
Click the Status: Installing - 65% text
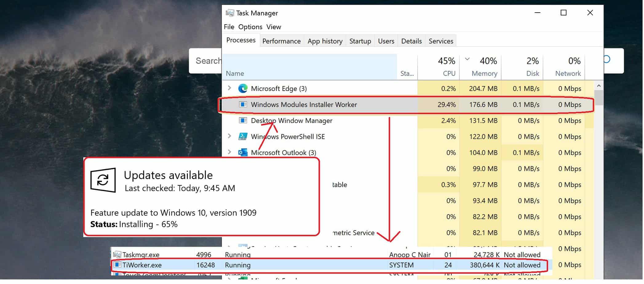[134, 224]
